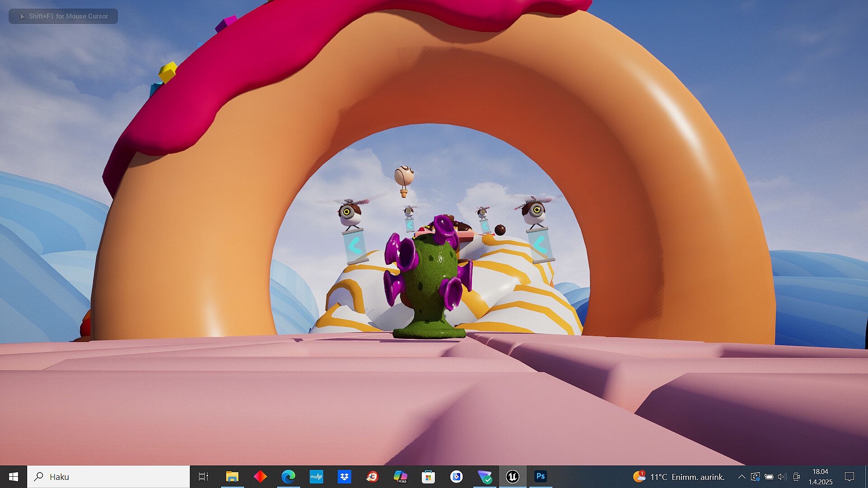
Task: Open Microsoft Edge from the taskbar
Action: coord(288,477)
